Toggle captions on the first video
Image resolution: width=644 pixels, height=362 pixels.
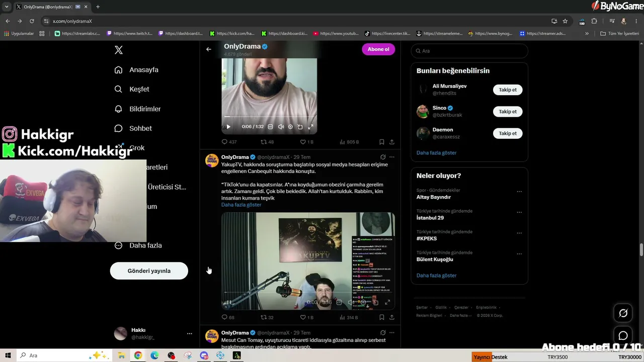(270, 127)
